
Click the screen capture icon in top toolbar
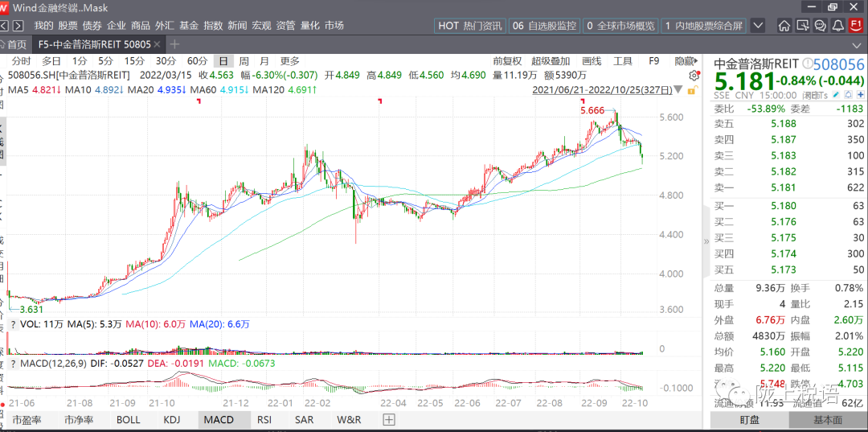[802, 26]
